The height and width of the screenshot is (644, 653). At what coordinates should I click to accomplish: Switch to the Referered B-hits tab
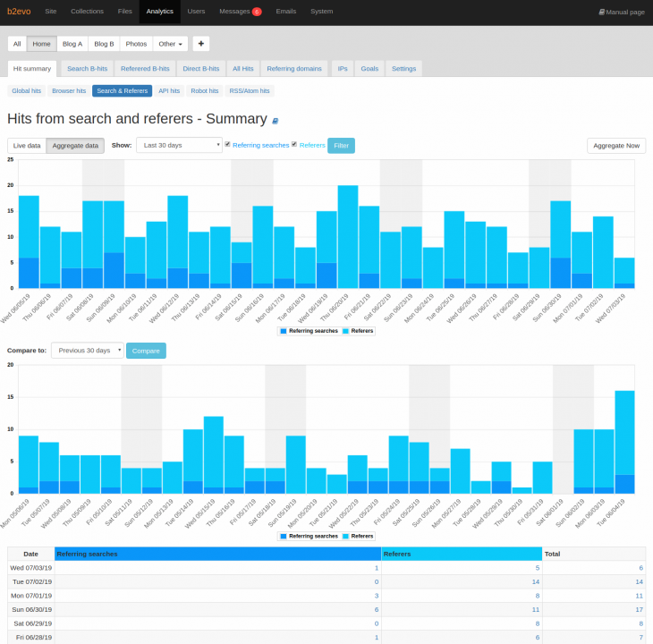(145, 69)
